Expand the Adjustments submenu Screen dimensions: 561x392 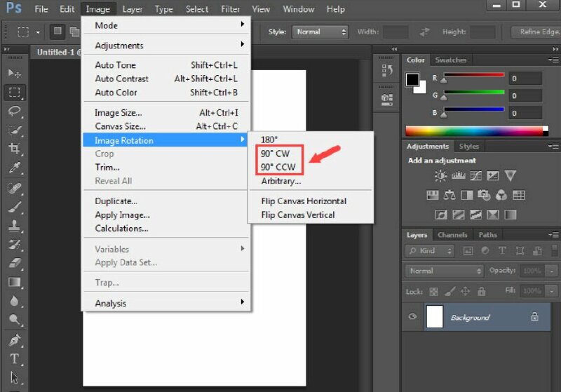click(167, 46)
